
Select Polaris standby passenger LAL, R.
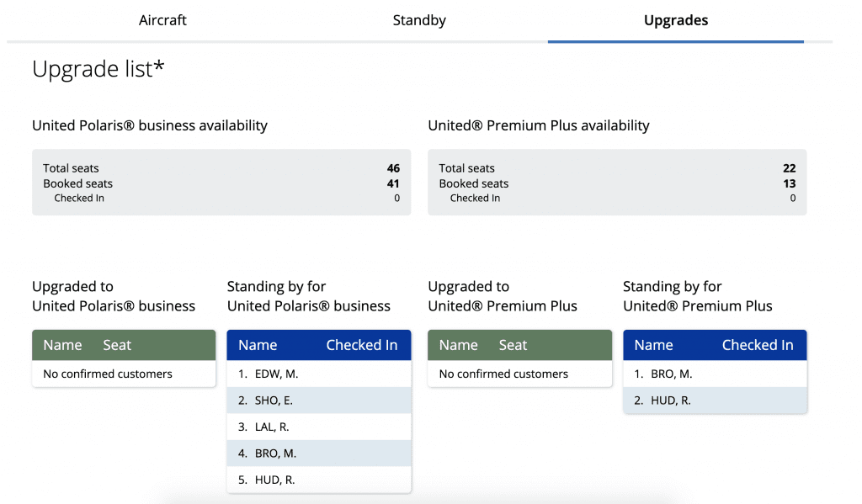click(x=319, y=427)
